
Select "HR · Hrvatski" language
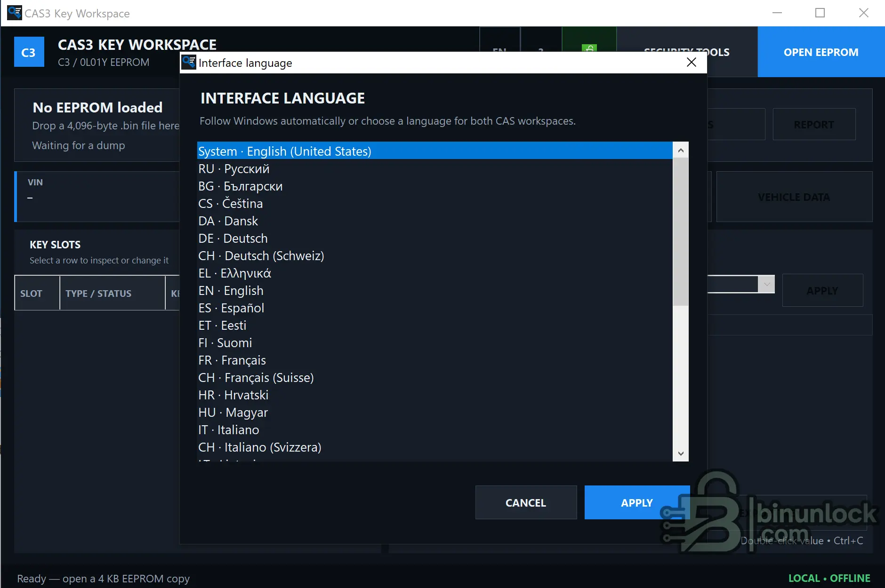(435, 395)
